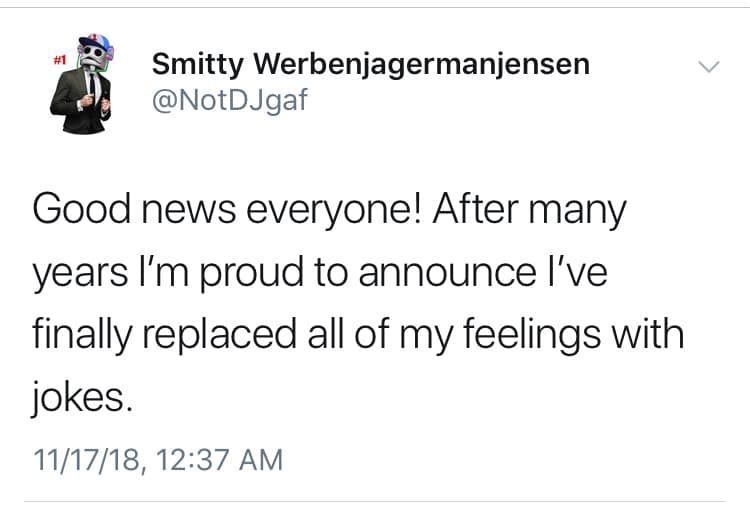The width and height of the screenshot is (750, 510).
Task: Click the avatar's black suit jacket
Action: click(x=80, y=103)
